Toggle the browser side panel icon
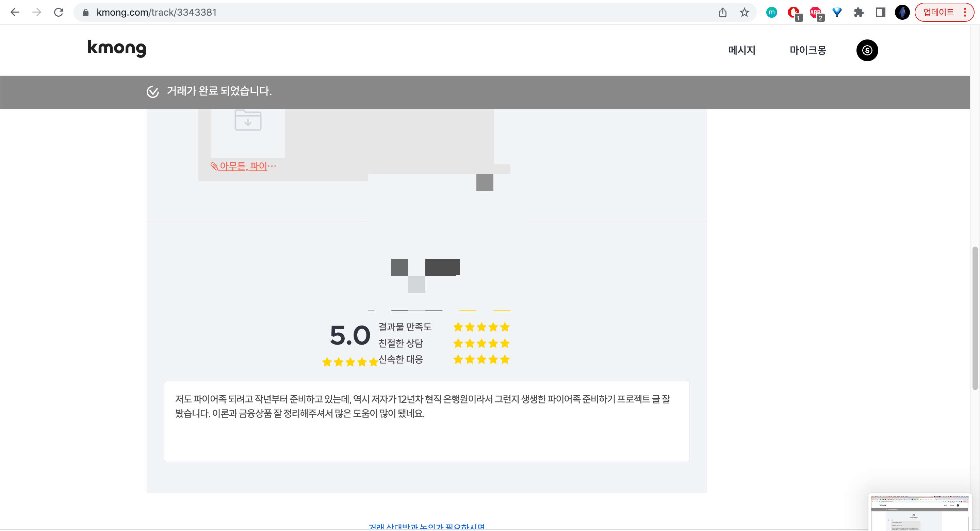The height and width of the screenshot is (531, 980). click(x=880, y=13)
